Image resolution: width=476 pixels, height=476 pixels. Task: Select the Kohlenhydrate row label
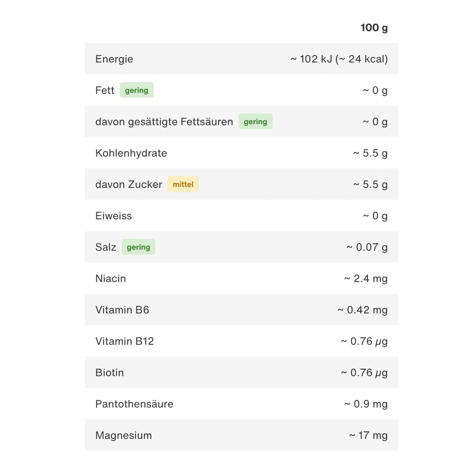131,153
